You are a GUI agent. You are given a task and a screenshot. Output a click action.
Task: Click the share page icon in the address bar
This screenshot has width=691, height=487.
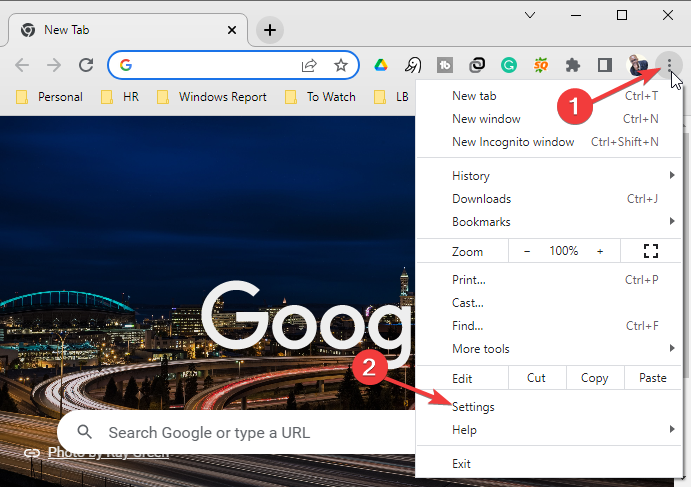309,66
